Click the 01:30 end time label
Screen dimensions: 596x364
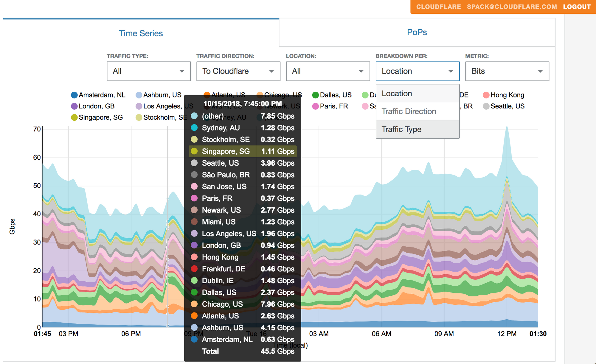(538, 334)
